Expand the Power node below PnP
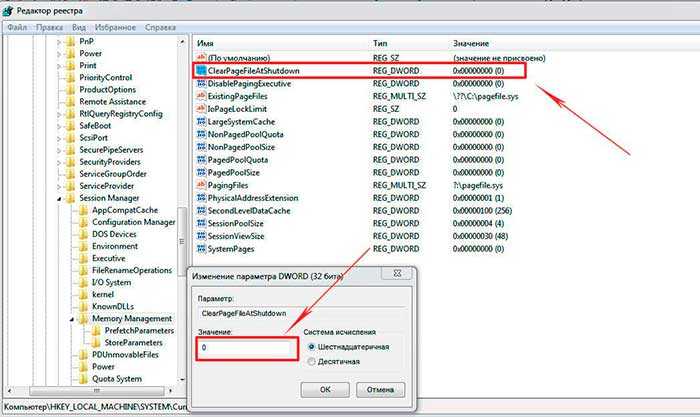 point(59,54)
